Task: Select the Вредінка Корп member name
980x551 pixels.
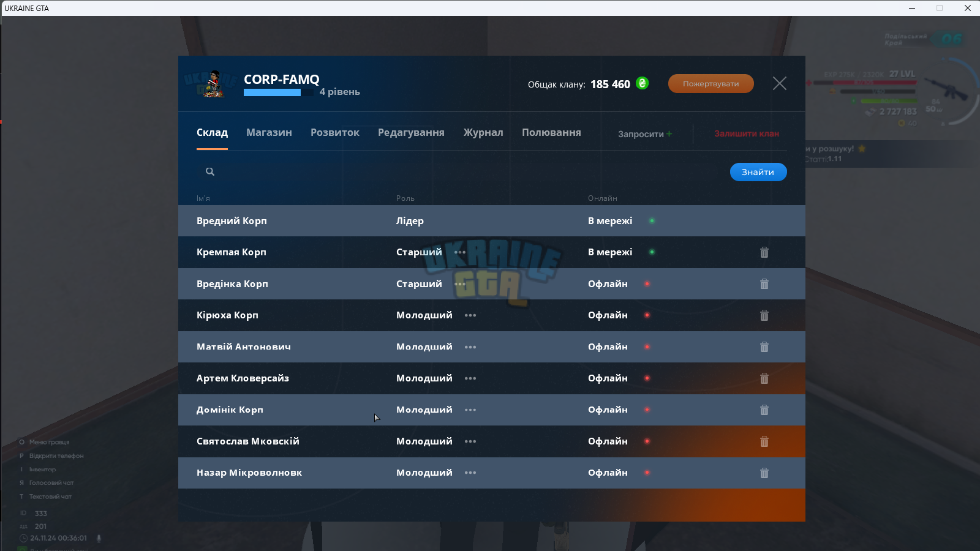Action: (232, 284)
